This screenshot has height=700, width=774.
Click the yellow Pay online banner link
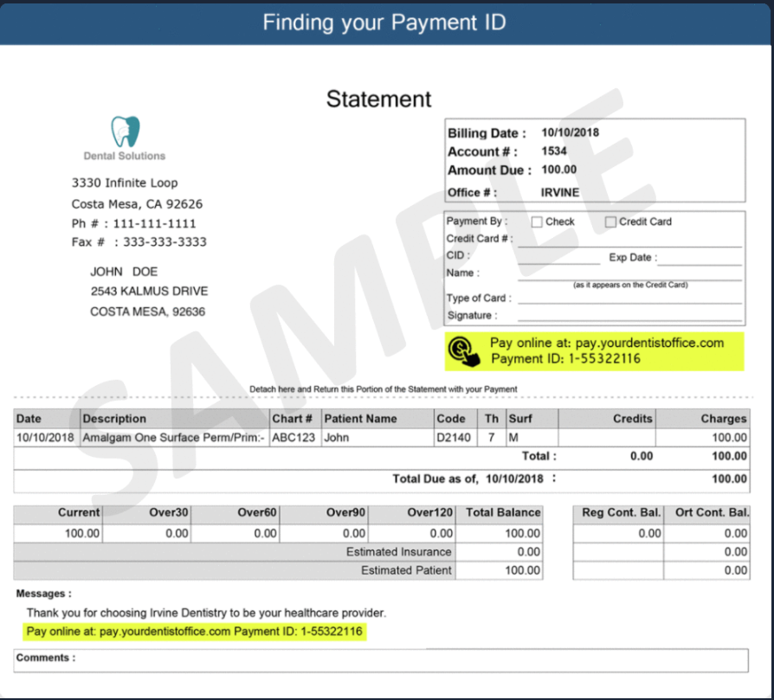[594, 351]
